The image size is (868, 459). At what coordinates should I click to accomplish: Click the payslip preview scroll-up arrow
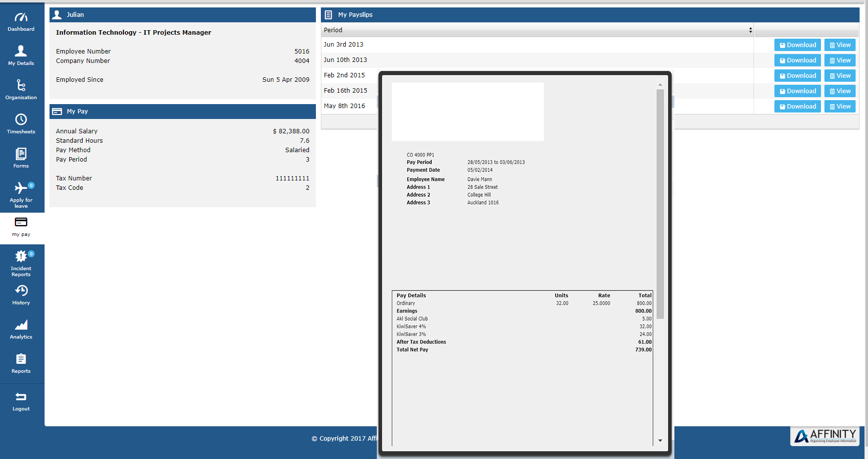[660, 85]
